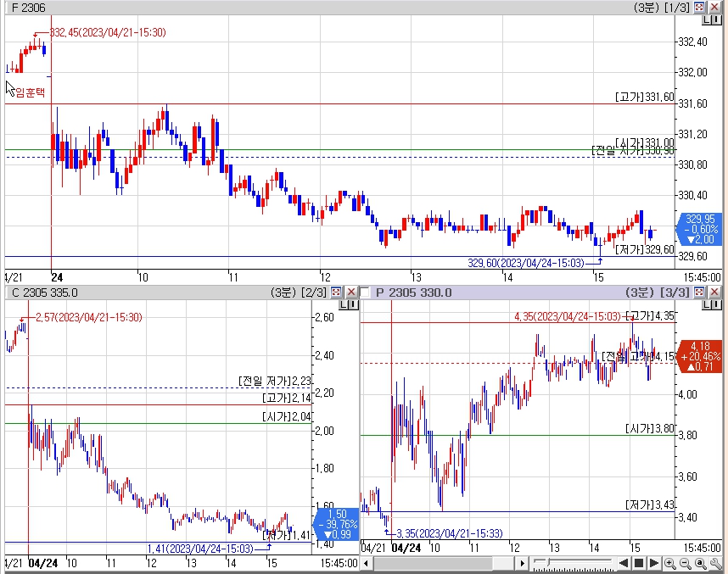Open chart settings with the wrench icon
Image resolution: width=728 pixels, height=574 pixels.
point(715,563)
